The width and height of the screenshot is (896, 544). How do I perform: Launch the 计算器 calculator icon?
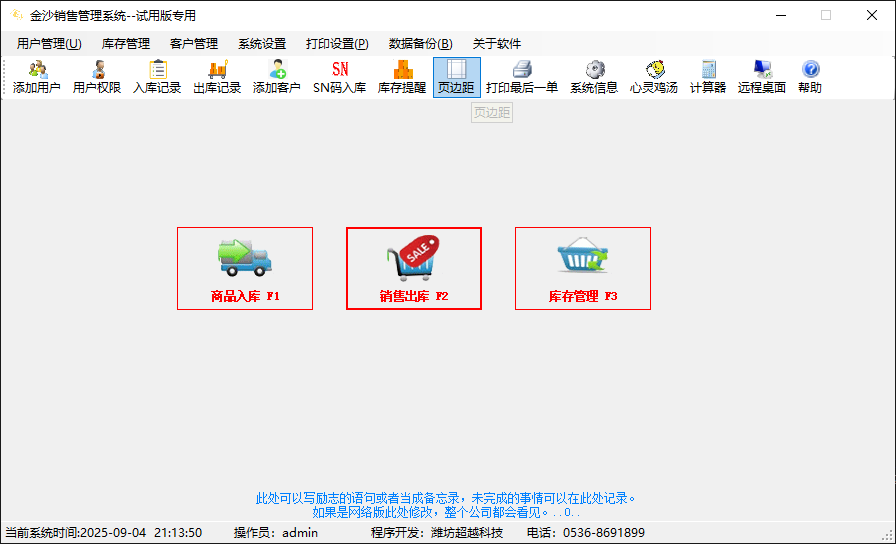click(708, 77)
